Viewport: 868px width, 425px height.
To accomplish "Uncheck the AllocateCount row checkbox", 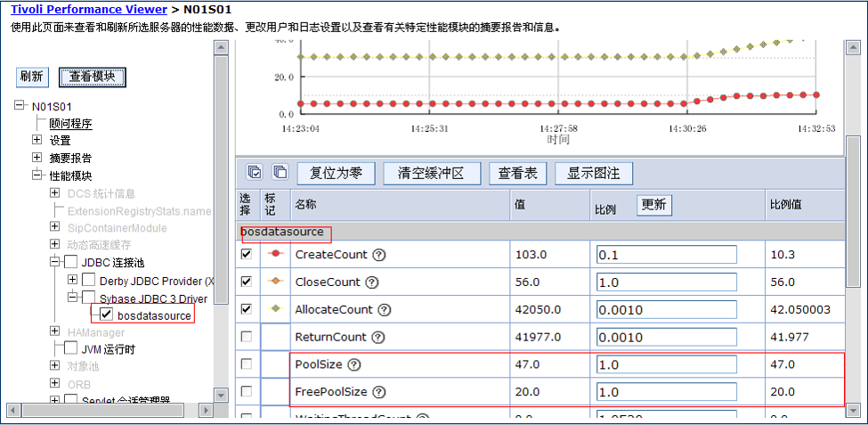I will pos(247,308).
